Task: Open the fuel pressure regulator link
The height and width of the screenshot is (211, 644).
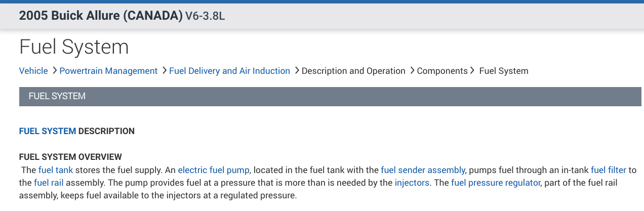Action: 496,183
